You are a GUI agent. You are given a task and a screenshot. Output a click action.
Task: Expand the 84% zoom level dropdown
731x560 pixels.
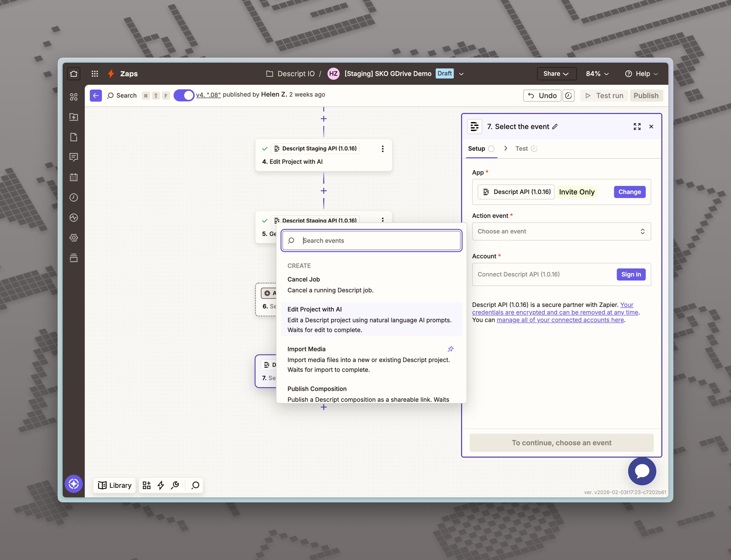597,74
